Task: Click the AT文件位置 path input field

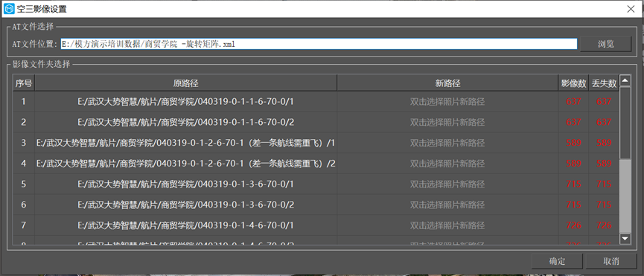Action: (319, 44)
